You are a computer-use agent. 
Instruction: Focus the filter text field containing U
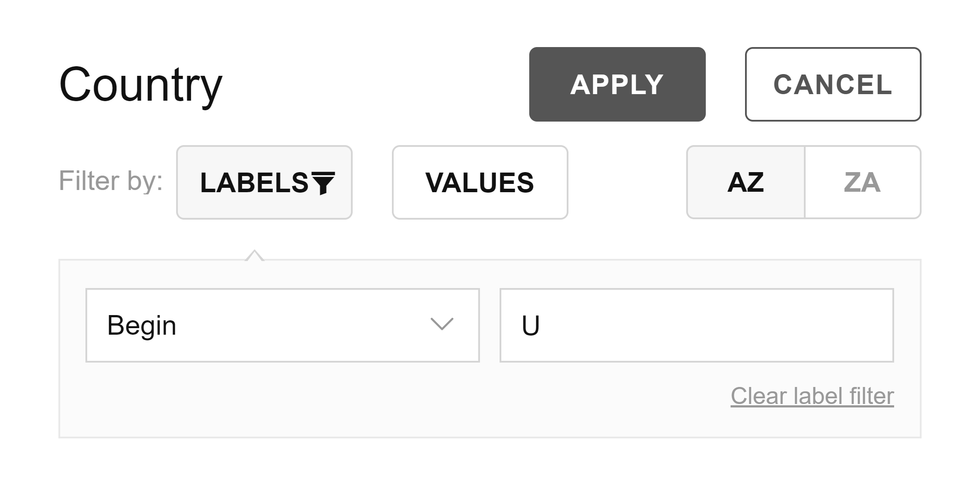coord(697,325)
